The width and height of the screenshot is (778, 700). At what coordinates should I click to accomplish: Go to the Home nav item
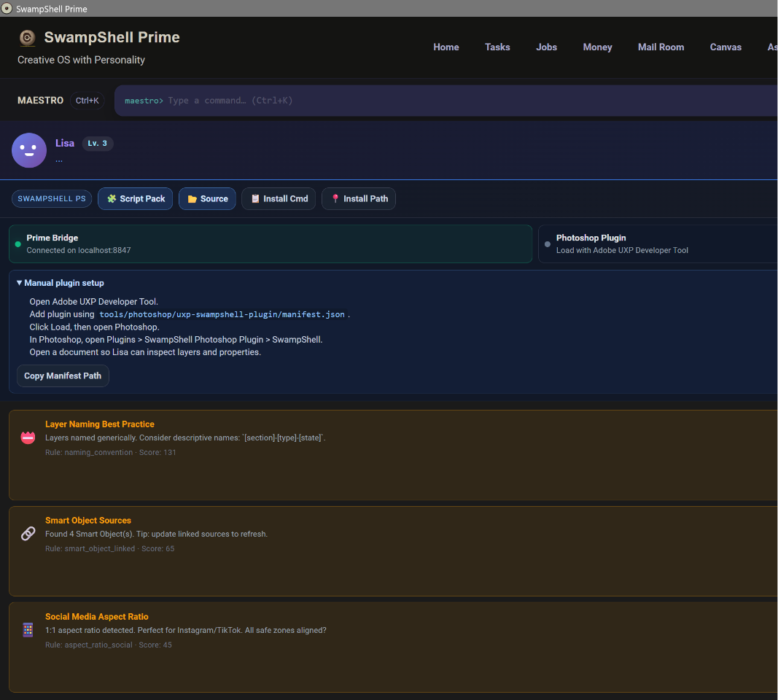pyautogui.click(x=446, y=47)
